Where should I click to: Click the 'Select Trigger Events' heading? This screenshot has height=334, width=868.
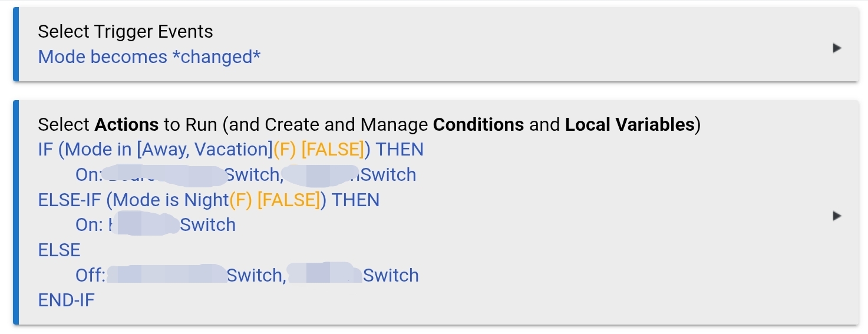[x=126, y=31]
